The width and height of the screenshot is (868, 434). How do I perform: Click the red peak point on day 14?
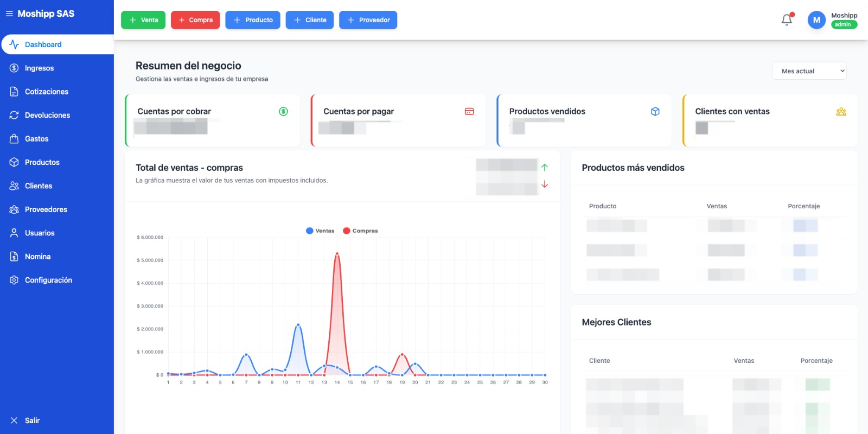click(337, 254)
